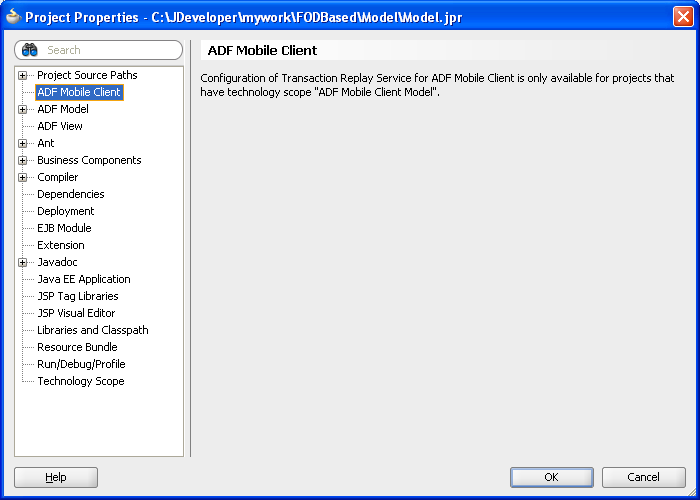Expand the Project Source Paths node
Image resolution: width=700 pixels, height=500 pixels.
[x=22, y=75]
